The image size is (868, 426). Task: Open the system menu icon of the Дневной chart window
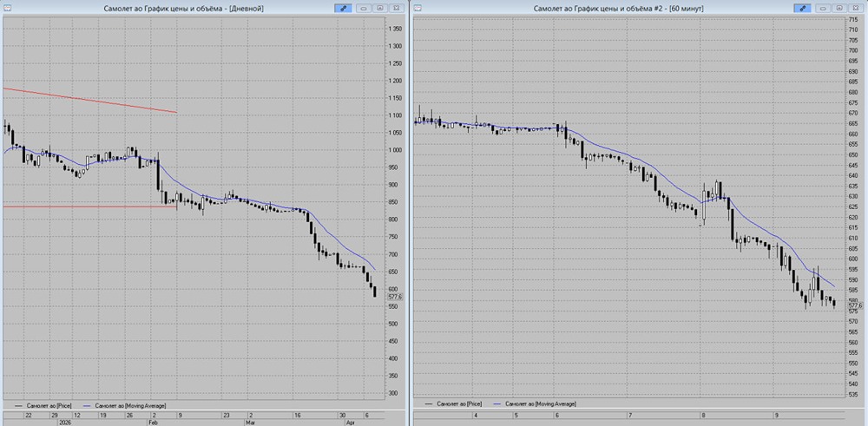pyautogui.click(x=7, y=9)
